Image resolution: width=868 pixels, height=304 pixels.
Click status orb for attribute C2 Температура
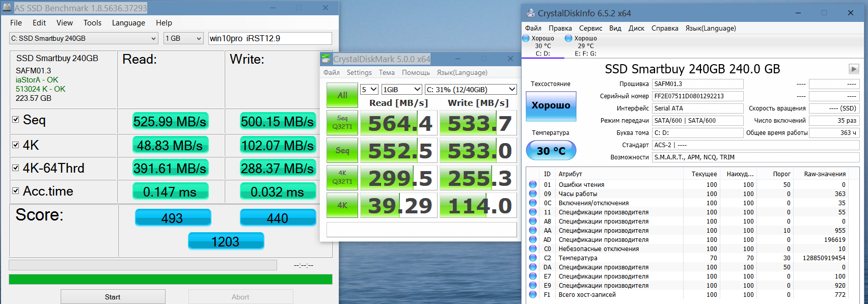[x=533, y=258]
